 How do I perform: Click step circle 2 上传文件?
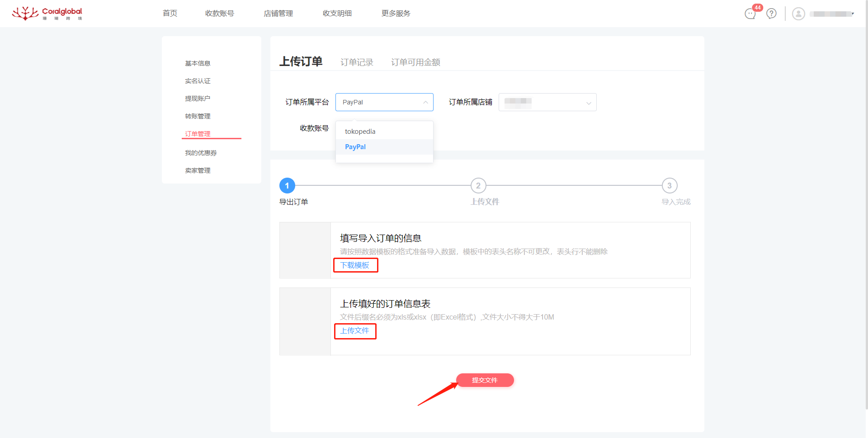click(x=478, y=185)
